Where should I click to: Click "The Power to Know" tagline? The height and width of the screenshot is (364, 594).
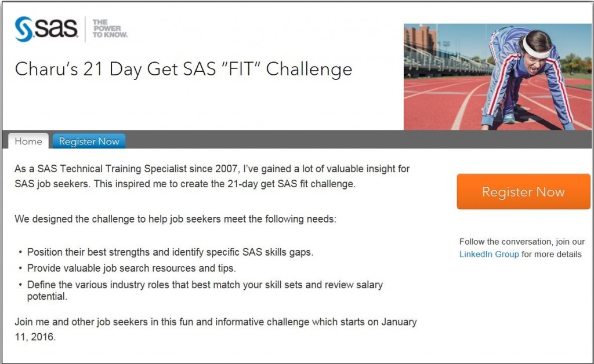pyautogui.click(x=110, y=29)
